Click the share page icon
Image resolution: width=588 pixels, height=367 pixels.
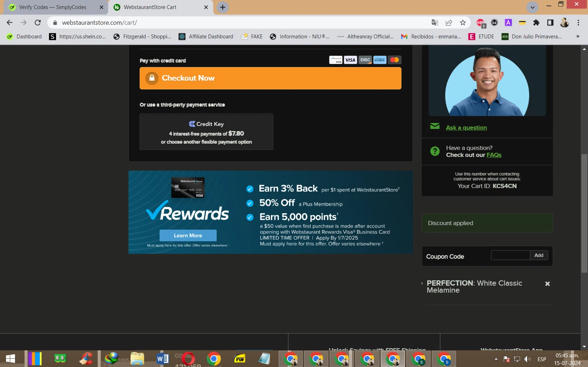tap(449, 22)
